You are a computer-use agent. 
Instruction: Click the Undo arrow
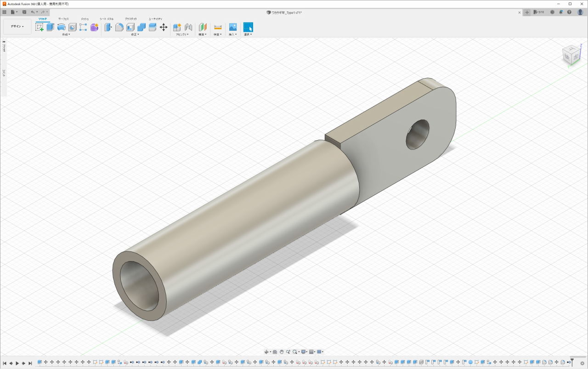33,12
